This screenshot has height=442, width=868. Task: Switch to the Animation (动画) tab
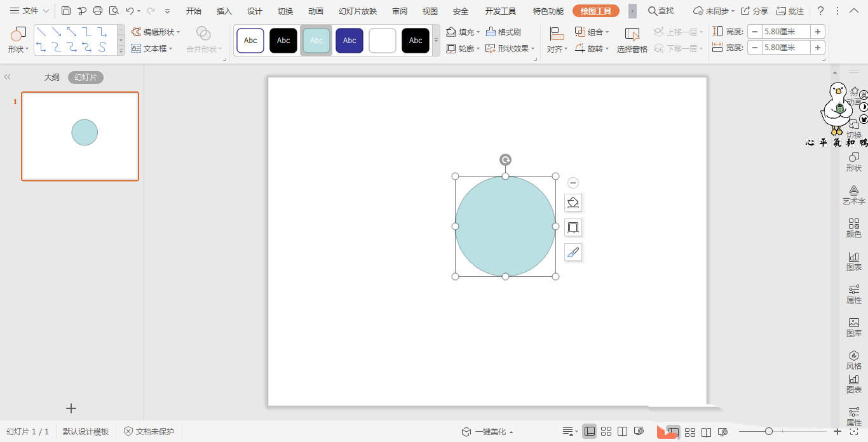point(315,11)
